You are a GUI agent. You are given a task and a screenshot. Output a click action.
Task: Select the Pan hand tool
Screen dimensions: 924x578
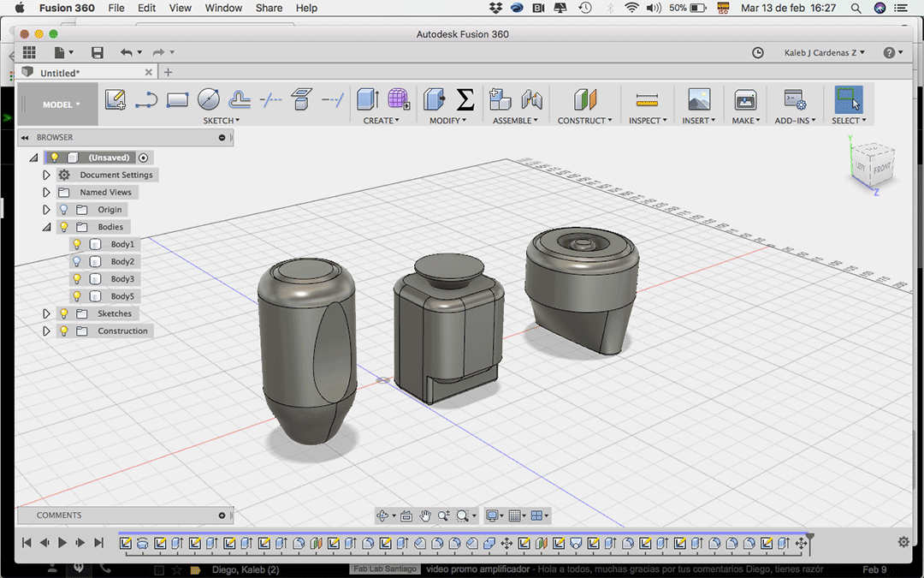coord(425,515)
